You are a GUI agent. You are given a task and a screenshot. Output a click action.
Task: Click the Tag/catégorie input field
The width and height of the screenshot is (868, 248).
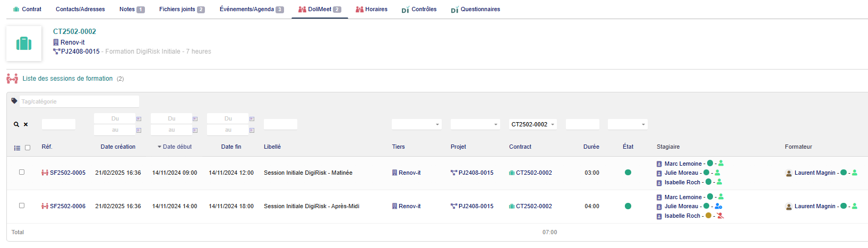(79, 101)
